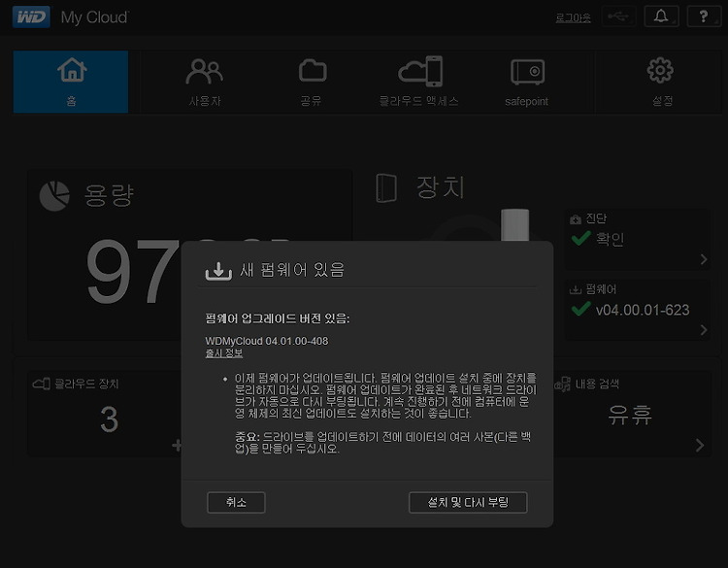Click the 새 펌웨어 있음 dialog title
Image resolution: width=728 pixels, height=568 pixels.
[x=292, y=270]
